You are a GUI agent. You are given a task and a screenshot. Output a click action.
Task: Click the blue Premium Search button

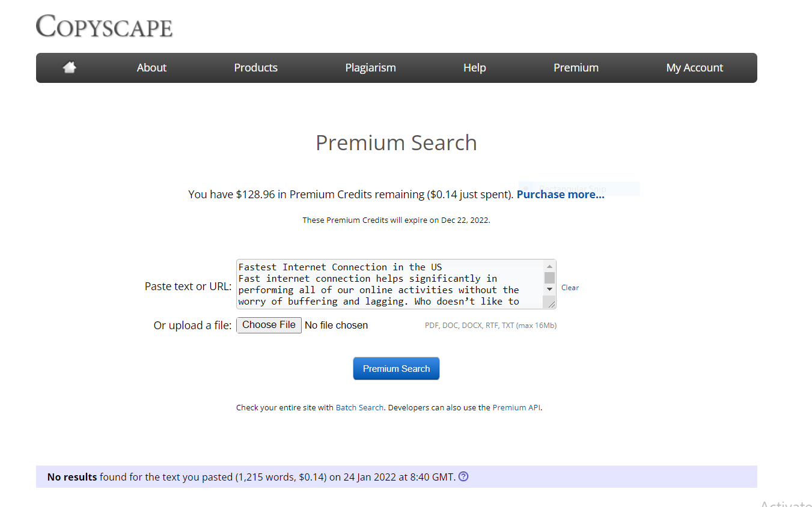click(x=396, y=369)
